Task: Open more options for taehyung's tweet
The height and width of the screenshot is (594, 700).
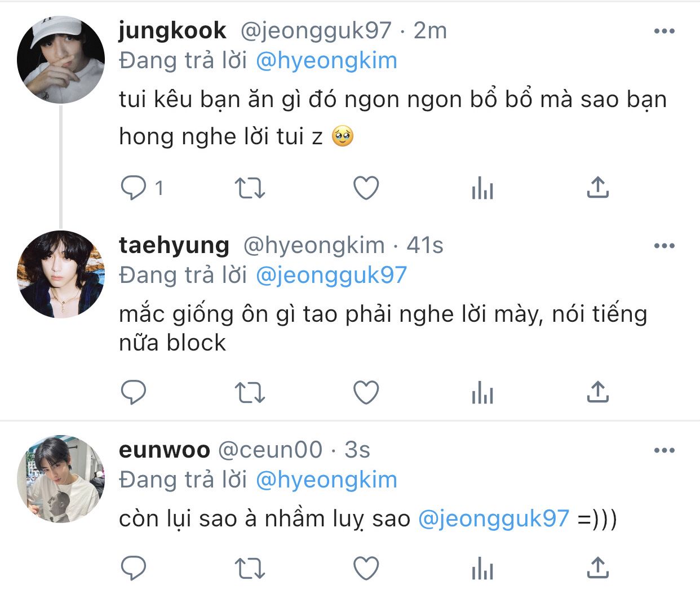Action: coord(664,246)
